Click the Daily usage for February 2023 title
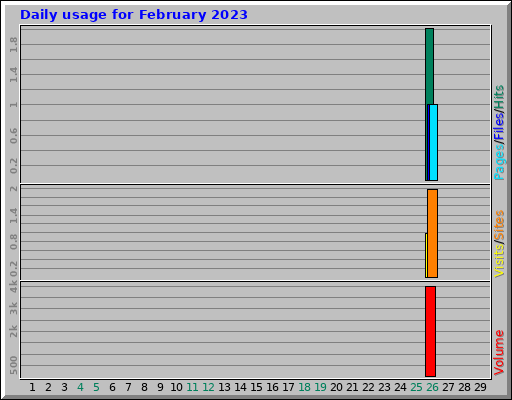 [x=134, y=15]
